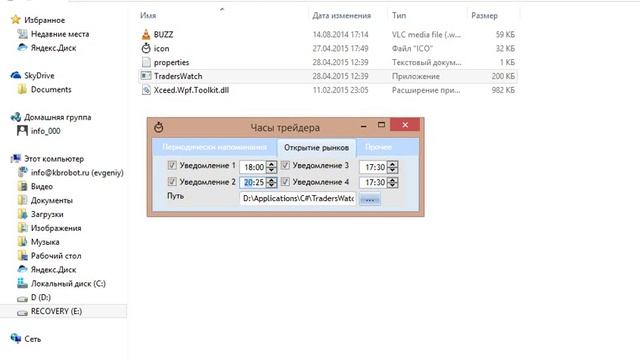The height and width of the screenshot is (360, 640).
Task: Increase the Уведомление 4 time with up arrow
Action: click(x=392, y=179)
